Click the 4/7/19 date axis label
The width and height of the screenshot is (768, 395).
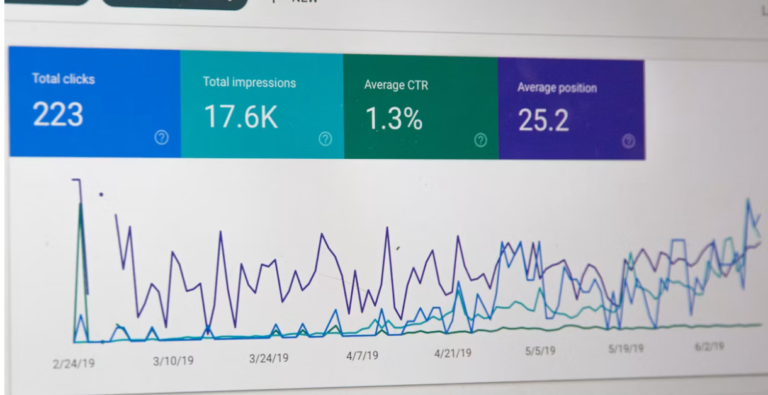tap(362, 355)
